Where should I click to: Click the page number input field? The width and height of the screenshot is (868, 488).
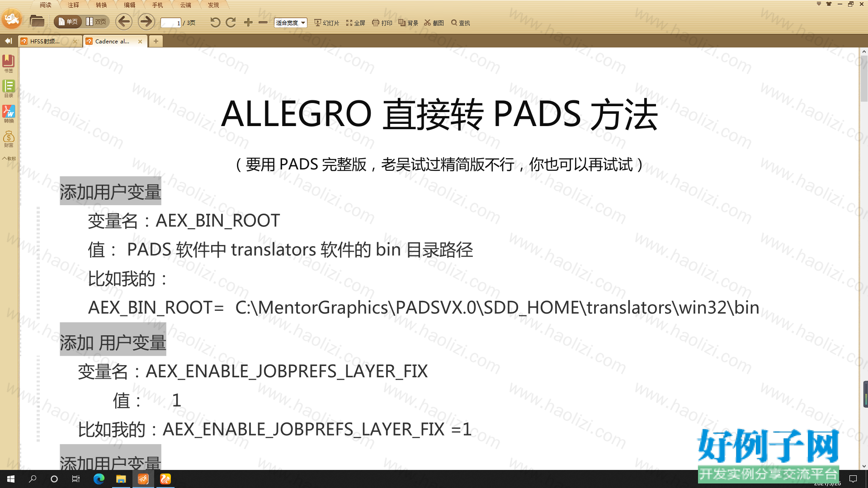tap(171, 23)
